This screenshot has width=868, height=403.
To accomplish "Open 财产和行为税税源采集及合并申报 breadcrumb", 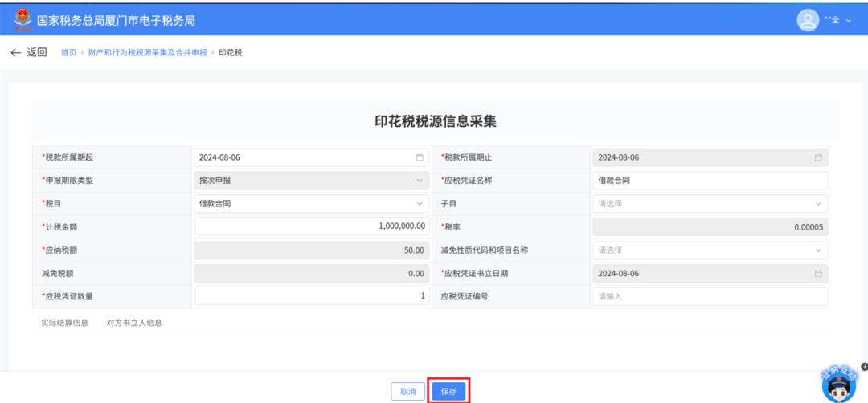I will click(148, 52).
